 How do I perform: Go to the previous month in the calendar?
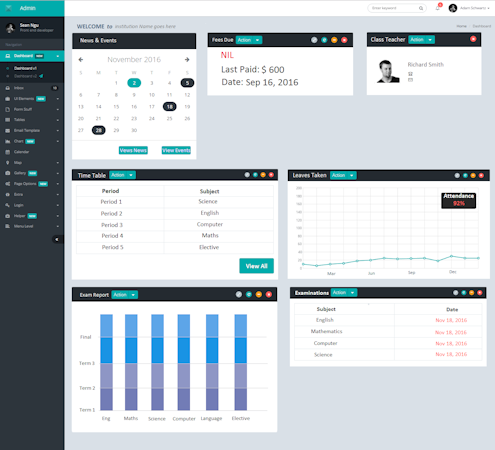[x=81, y=60]
